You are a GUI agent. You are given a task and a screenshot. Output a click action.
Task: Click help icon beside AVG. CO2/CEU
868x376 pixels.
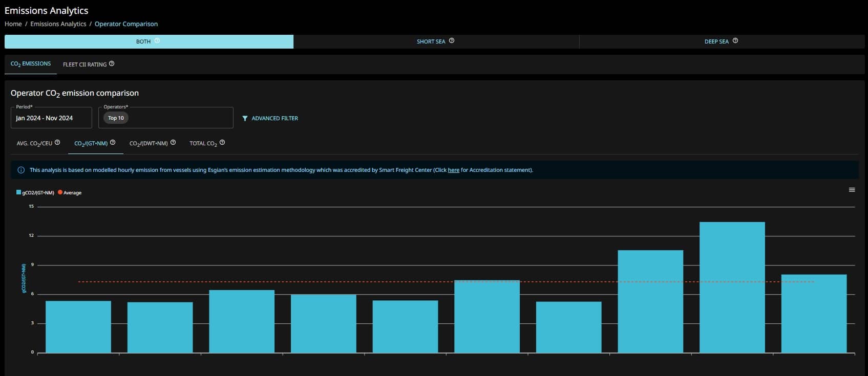(x=57, y=143)
